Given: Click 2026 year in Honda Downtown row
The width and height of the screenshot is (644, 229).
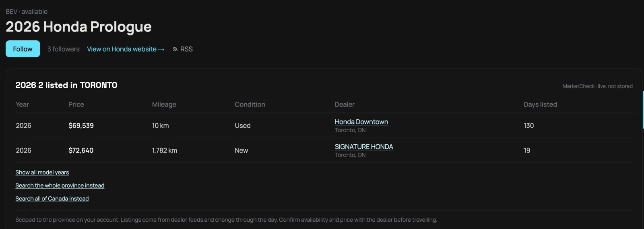Looking at the screenshot, I should click(x=23, y=126).
